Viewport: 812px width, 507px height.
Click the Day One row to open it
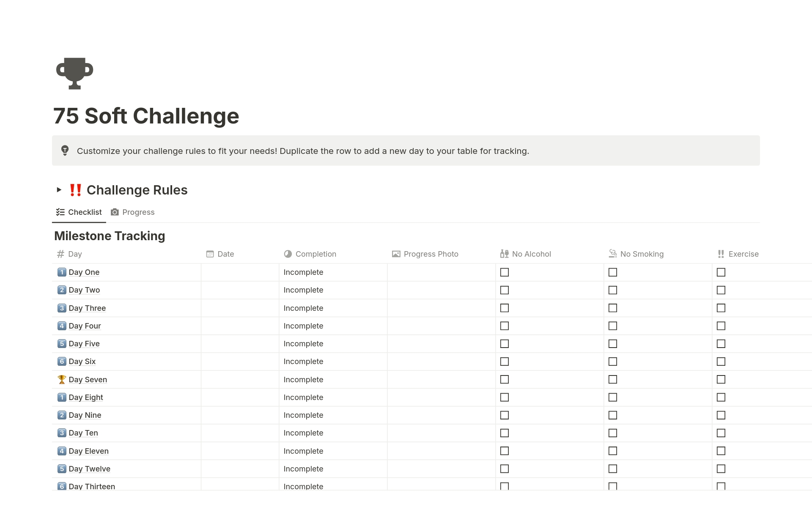point(84,271)
